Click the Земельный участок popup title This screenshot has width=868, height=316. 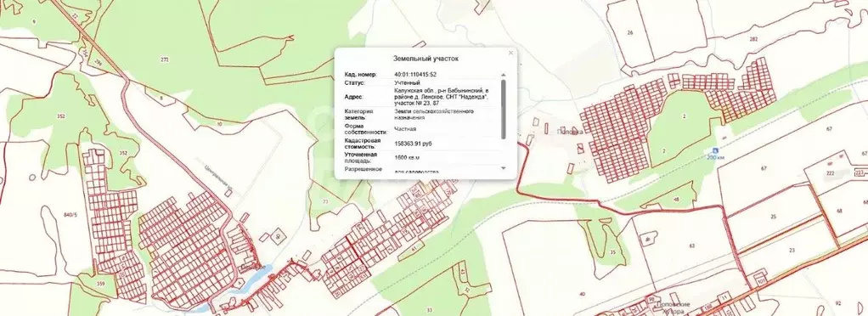coord(426,58)
